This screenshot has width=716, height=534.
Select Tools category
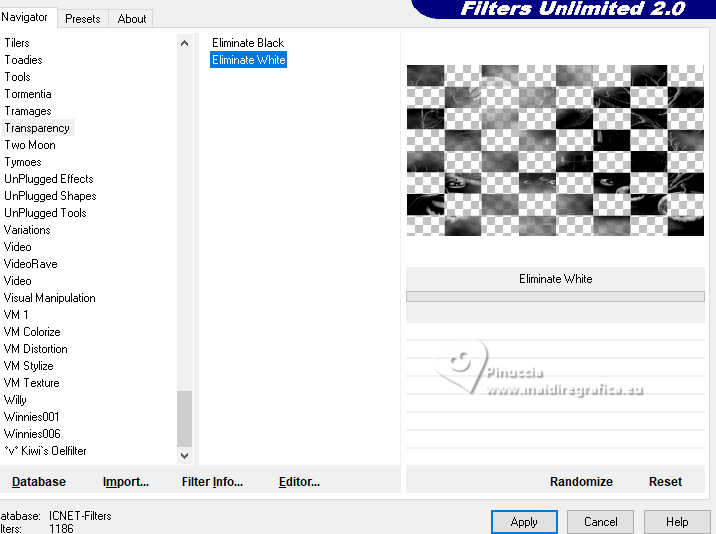17,77
